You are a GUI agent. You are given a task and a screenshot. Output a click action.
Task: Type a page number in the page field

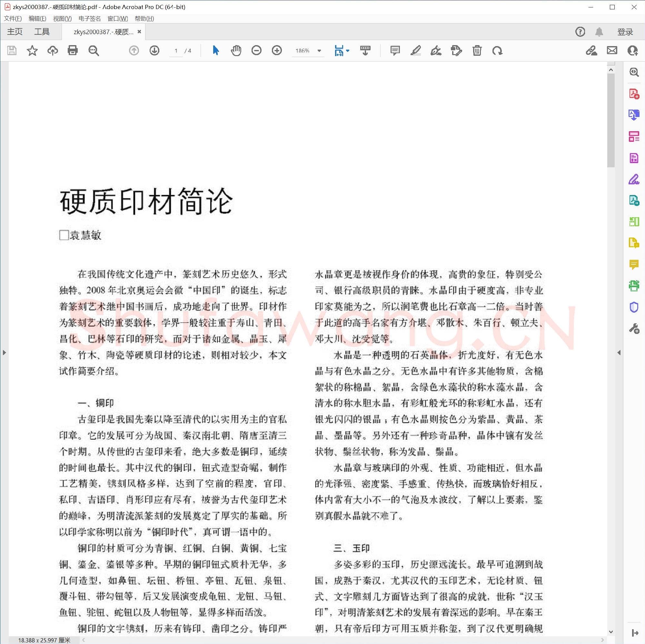click(x=176, y=51)
